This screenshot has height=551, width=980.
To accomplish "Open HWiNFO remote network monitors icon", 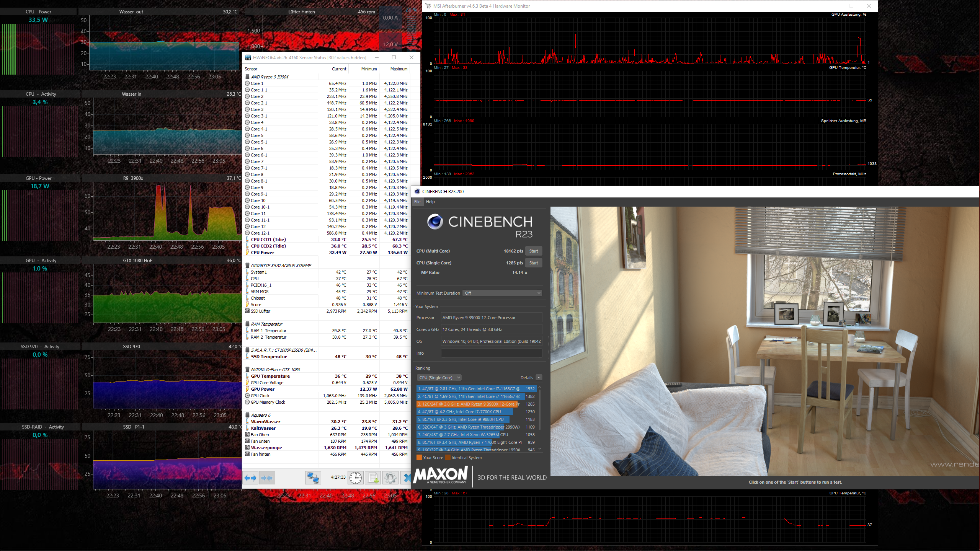I will coord(313,478).
